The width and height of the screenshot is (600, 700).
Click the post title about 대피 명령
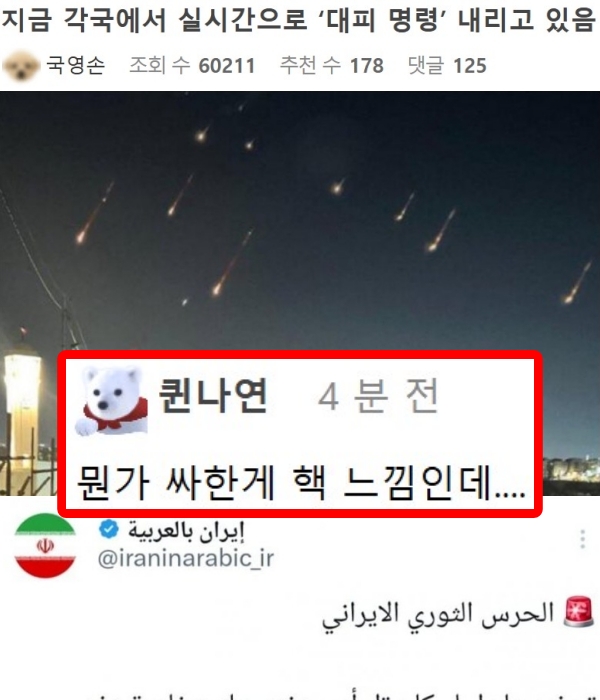pyautogui.click(x=299, y=20)
